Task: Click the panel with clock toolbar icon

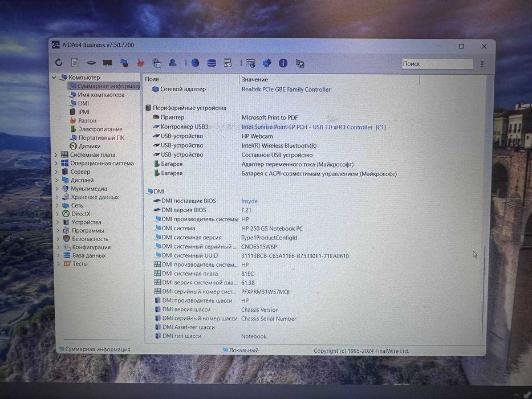Action: click(x=228, y=63)
